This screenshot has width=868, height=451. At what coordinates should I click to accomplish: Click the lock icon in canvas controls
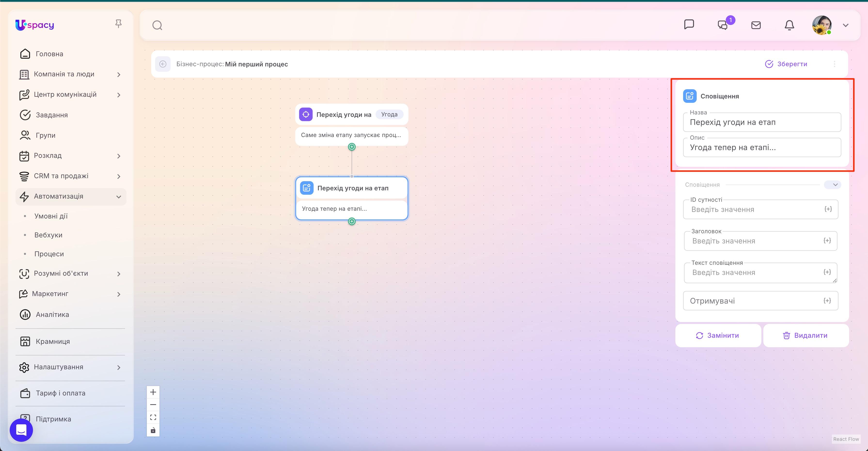(153, 430)
